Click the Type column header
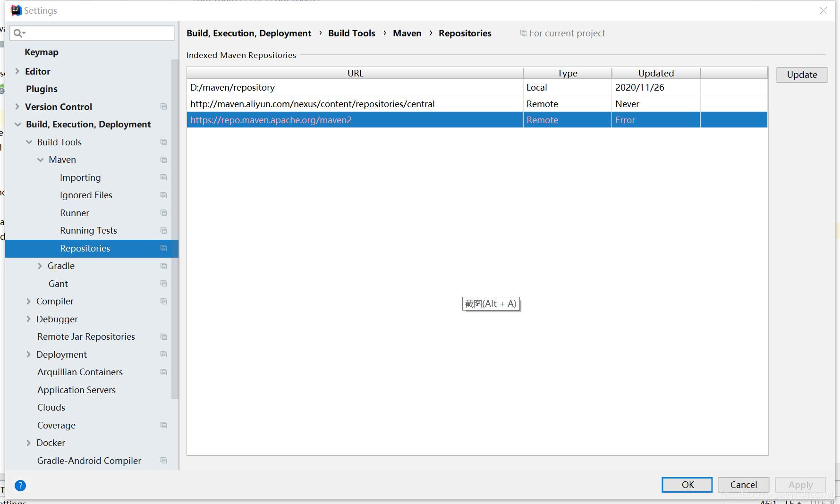This screenshot has width=840, height=504. click(x=567, y=73)
